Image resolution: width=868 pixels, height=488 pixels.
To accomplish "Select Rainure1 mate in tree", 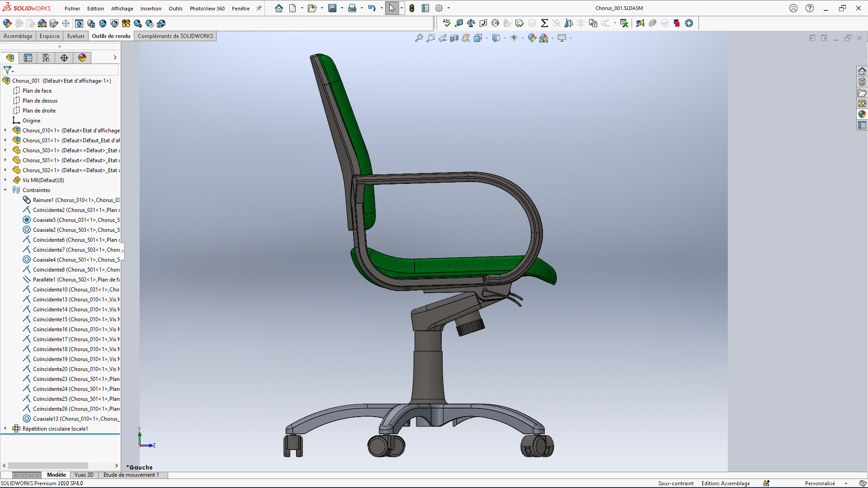I will tap(76, 200).
